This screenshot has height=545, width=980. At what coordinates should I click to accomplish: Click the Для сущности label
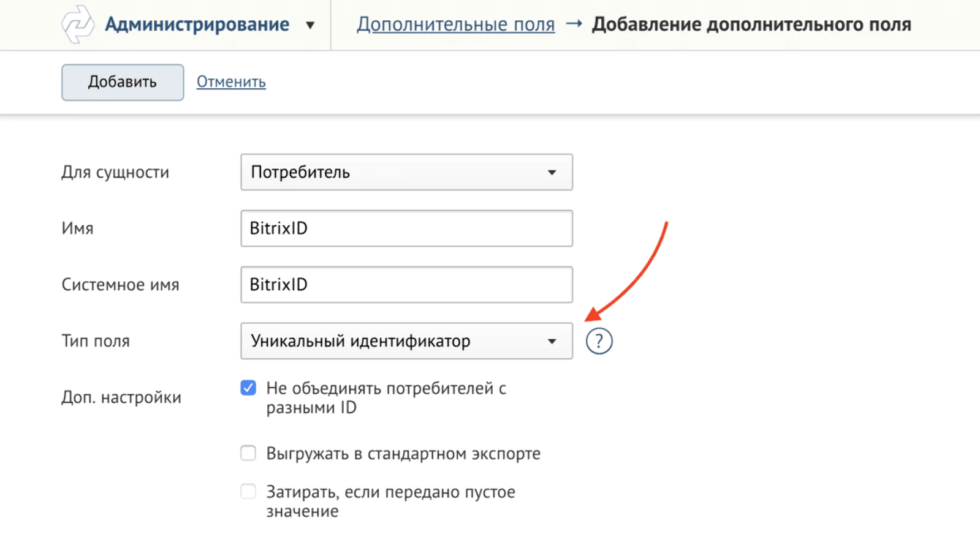115,172
